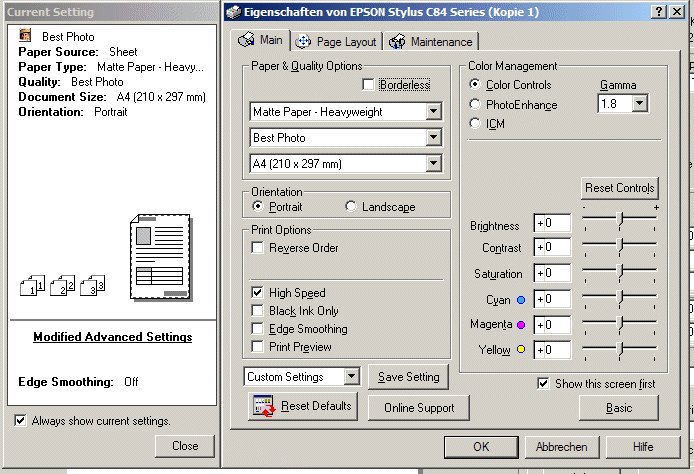Enable Reverse Order printing
This screenshot has width=694, height=474.
tap(257, 247)
